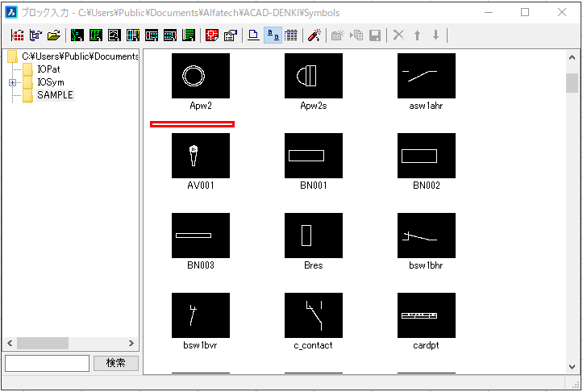
Task: Expand the IOSym folder node
Action: point(12,82)
